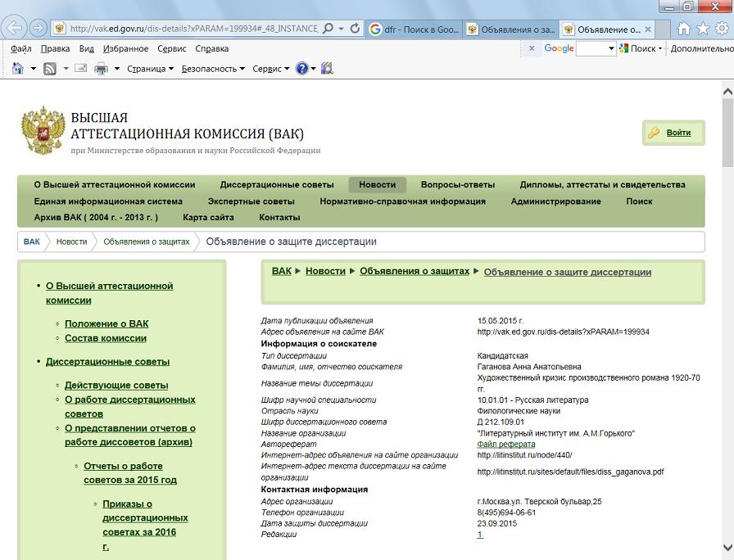Switch to the Объявления о за... tab

tap(511, 29)
